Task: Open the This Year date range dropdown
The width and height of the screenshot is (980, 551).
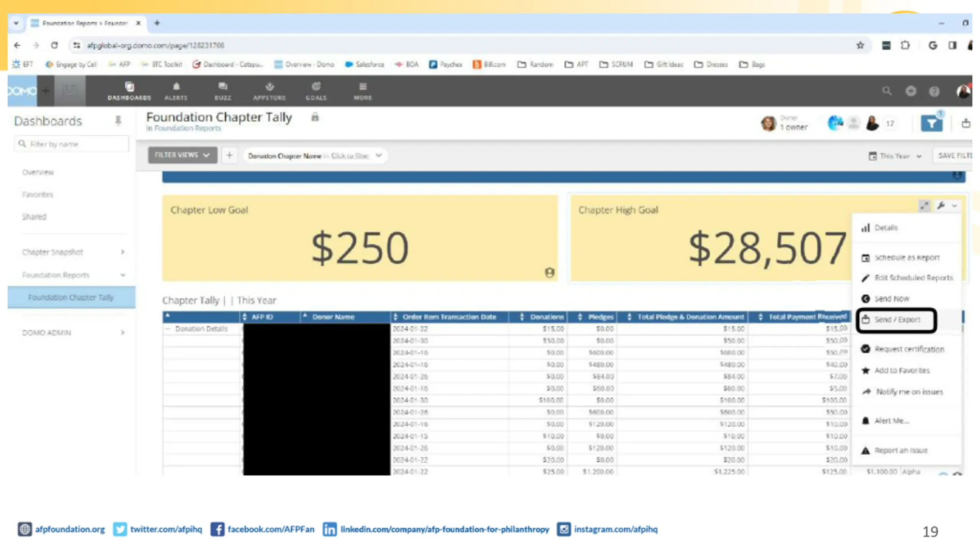Action: pos(895,156)
